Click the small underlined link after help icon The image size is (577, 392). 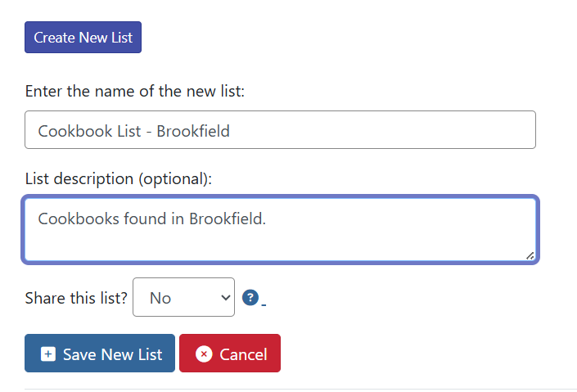[264, 304]
